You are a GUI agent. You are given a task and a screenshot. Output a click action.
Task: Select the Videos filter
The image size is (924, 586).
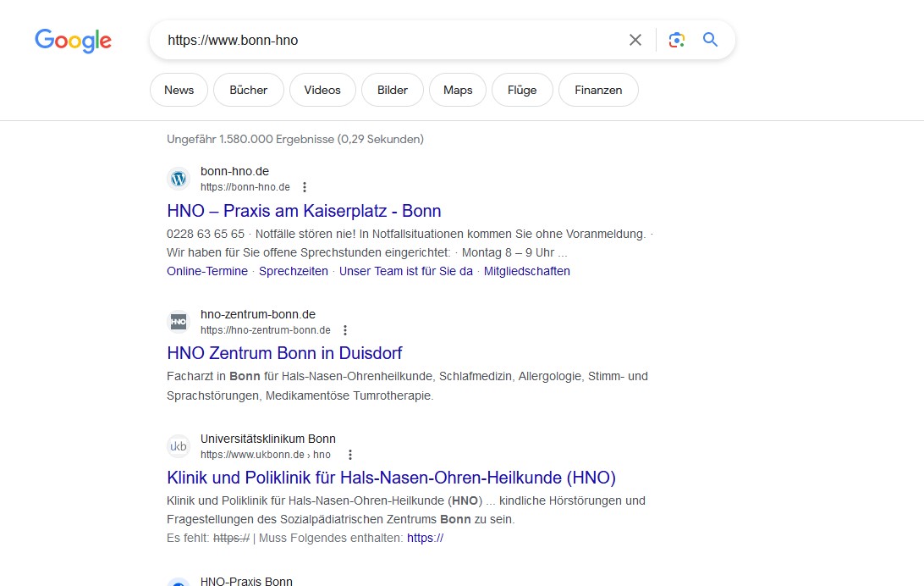(x=322, y=90)
